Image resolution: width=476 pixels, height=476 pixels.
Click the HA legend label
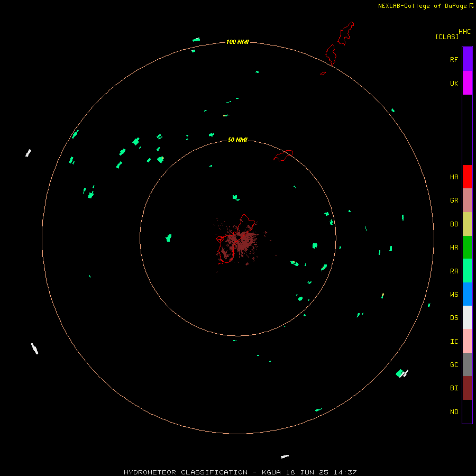click(454, 177)
